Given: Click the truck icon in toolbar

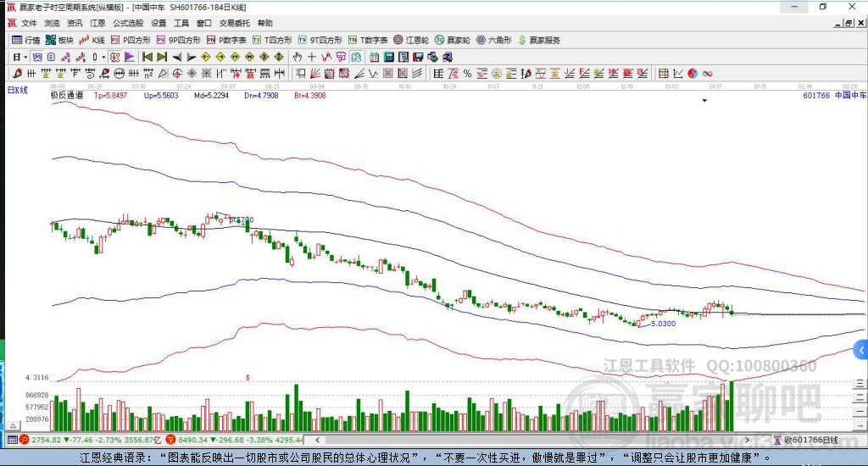Looking at the screenshot, I should [448, 57].
